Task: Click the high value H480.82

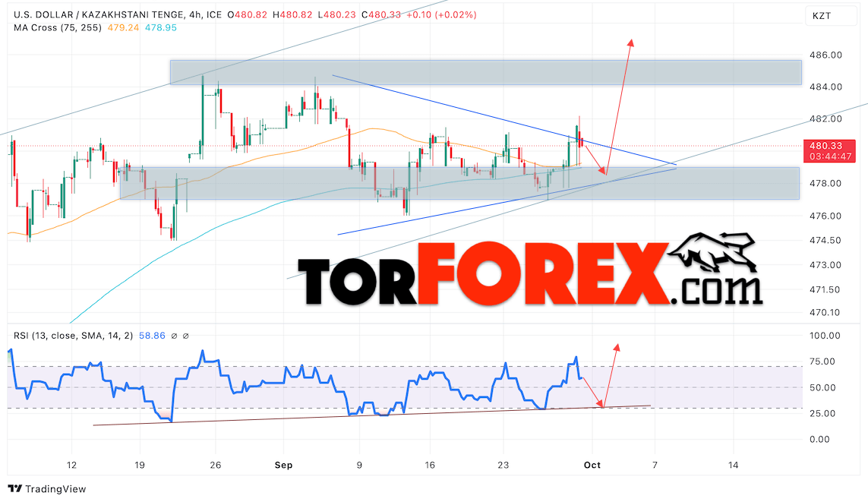Action: click(292, 15)
